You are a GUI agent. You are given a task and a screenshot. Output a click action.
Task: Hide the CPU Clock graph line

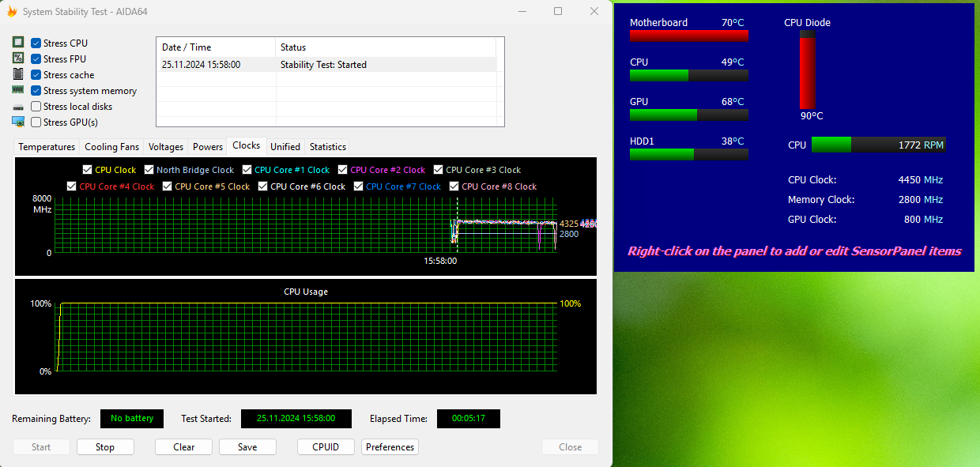tap(87, 170)
